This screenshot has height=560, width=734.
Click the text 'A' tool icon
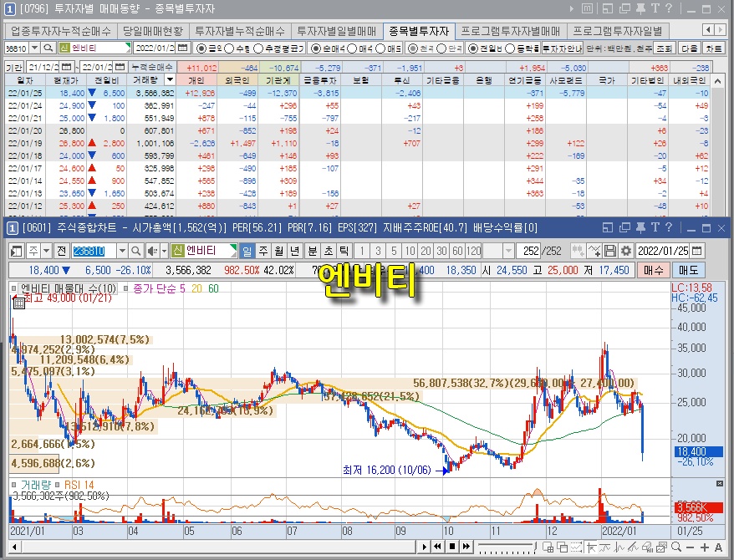719,547
